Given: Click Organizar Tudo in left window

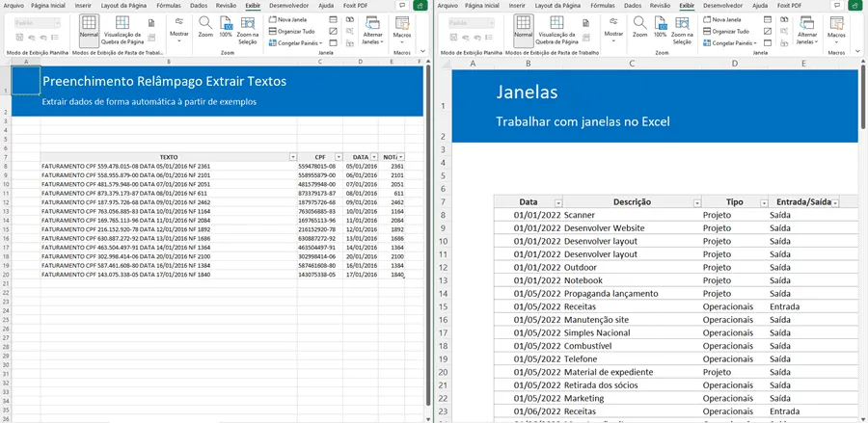Looking at the screenshot, I should tap(291, 31).
